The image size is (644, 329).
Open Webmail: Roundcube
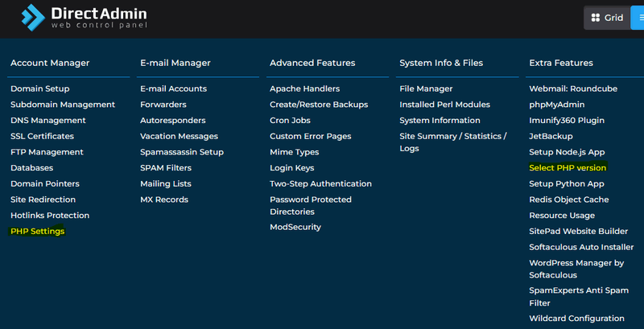pyautogui.click(x=573, y=88)
